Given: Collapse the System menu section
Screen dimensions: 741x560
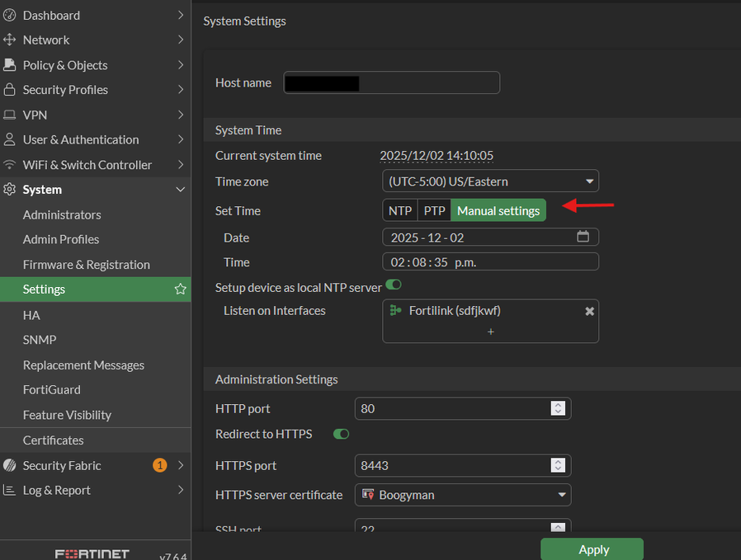Looking at the screenshot, I should [x=180, y=190].
